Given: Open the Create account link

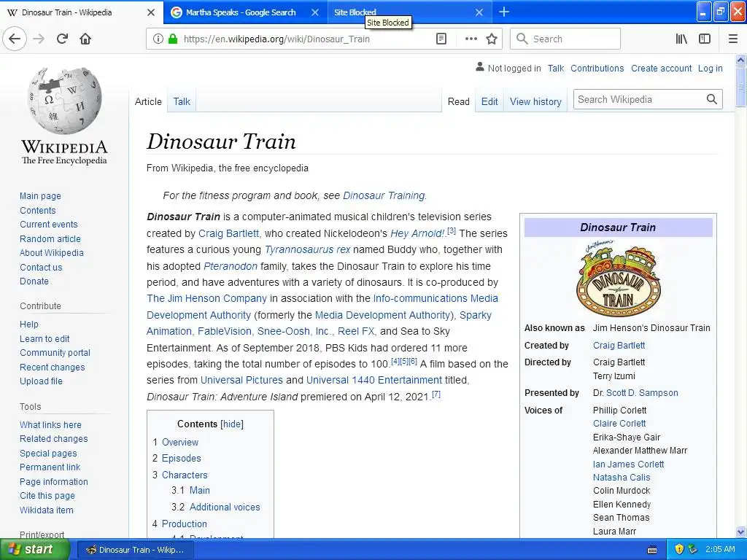Looking at the screenshot, I should pyautogui.click(x=661, y=68).
